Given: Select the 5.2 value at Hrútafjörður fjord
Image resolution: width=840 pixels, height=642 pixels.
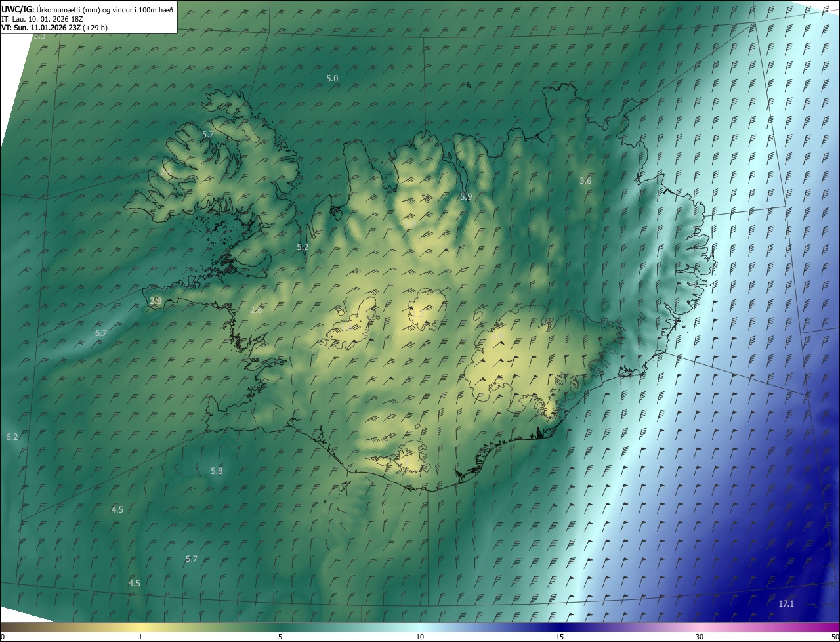Looking at the screenshot, I should (x=303, y=247).
